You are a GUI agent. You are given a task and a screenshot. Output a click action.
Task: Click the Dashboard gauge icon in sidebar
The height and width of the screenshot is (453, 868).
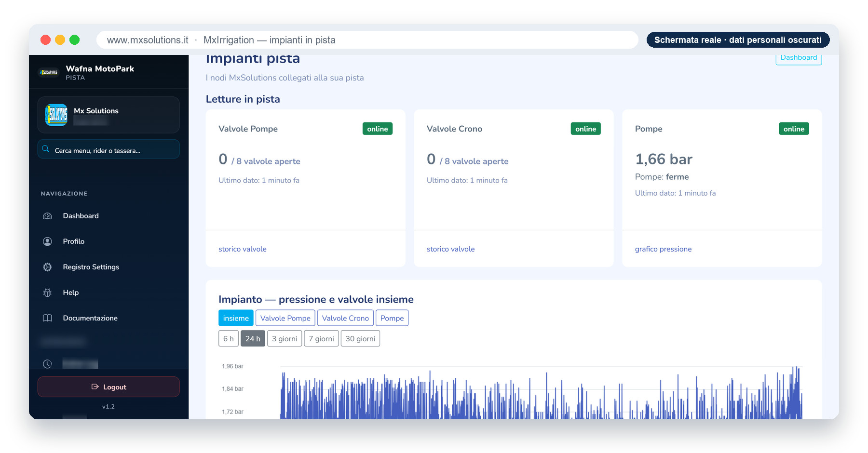[x=47, y=216]
